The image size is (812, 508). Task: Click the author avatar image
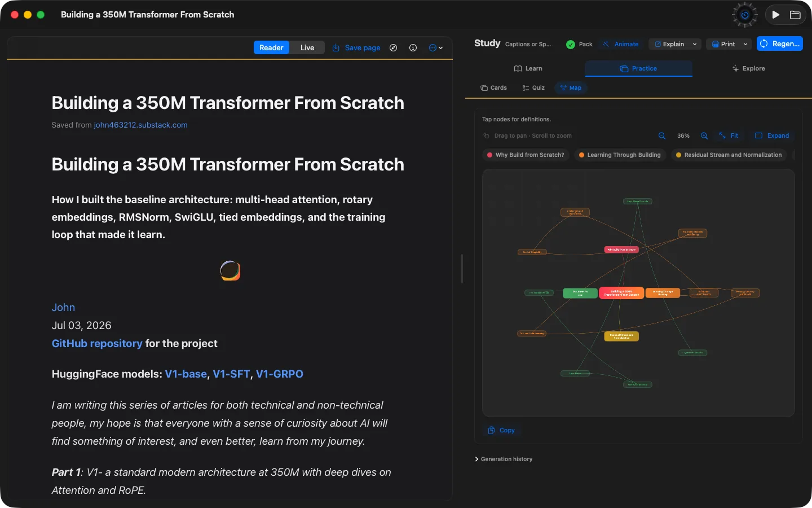230,271
